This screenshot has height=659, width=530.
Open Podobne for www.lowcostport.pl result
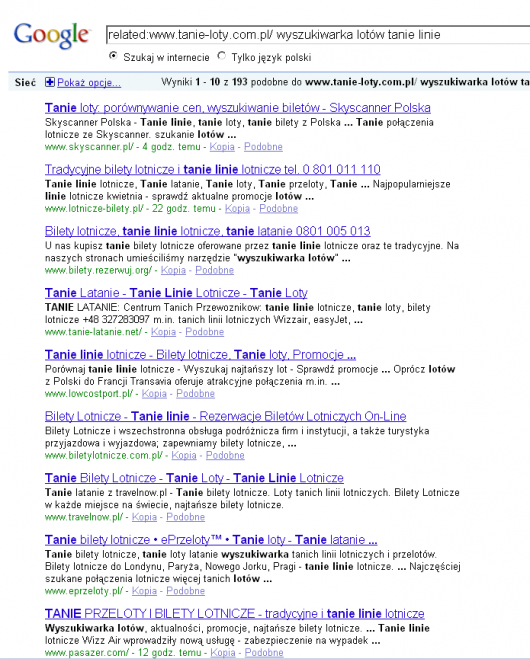coord(195,394)
